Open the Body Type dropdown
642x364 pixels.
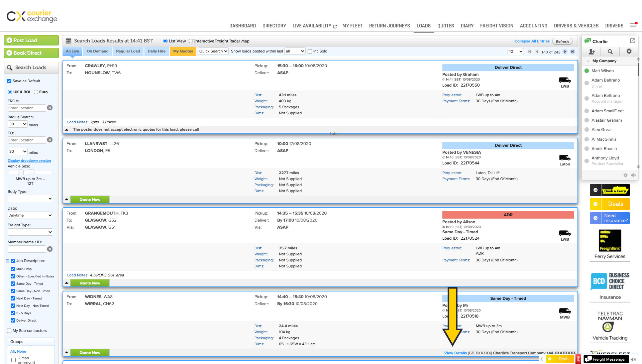click(x=30, y=199)
